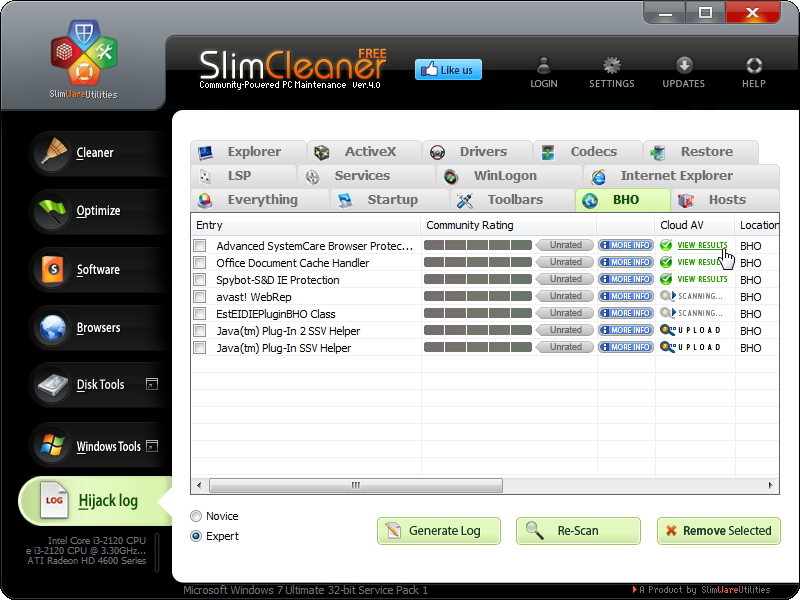Click the scroll left arrow of list

(x=199, y=485)
